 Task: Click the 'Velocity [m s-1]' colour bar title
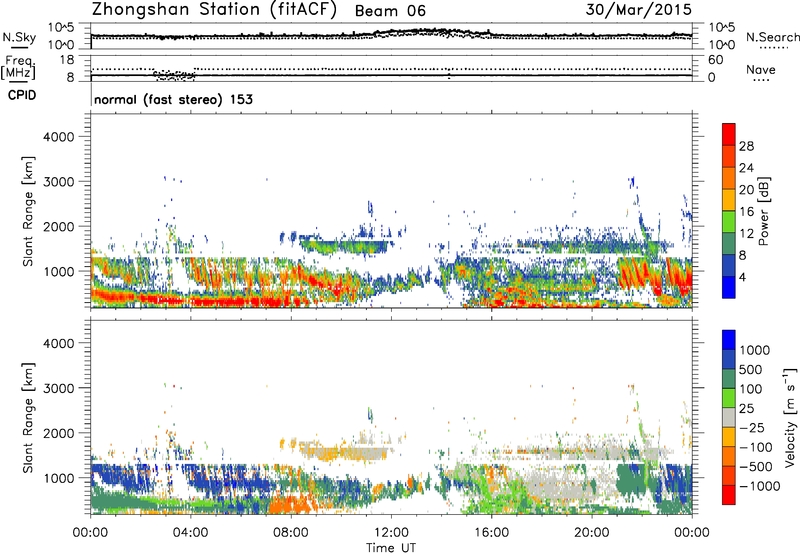[x=790, y=417]
